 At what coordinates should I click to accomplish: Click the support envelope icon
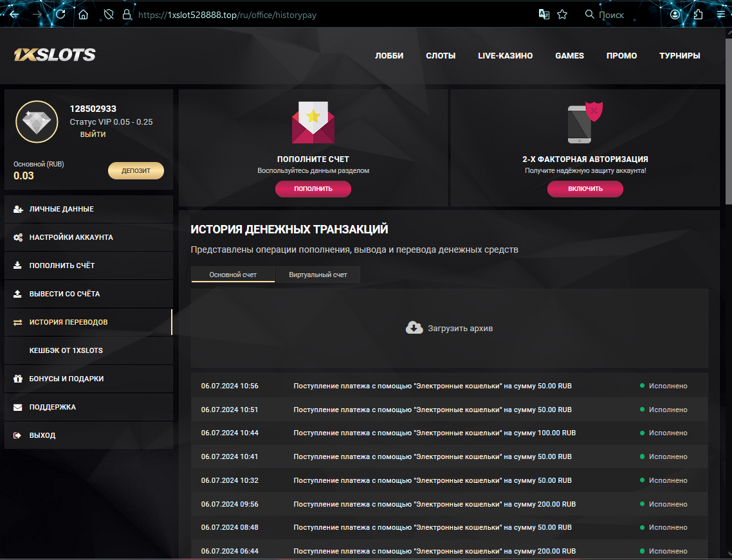[18, 408]
